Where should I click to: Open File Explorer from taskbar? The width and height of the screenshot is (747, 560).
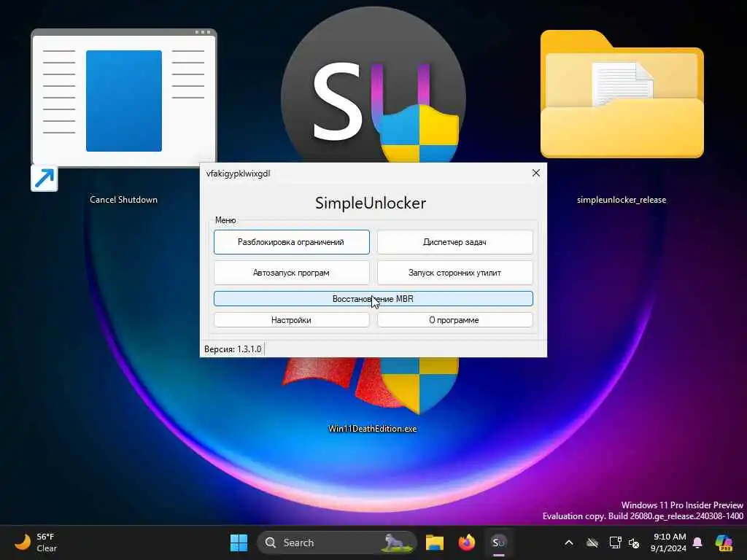435,542
